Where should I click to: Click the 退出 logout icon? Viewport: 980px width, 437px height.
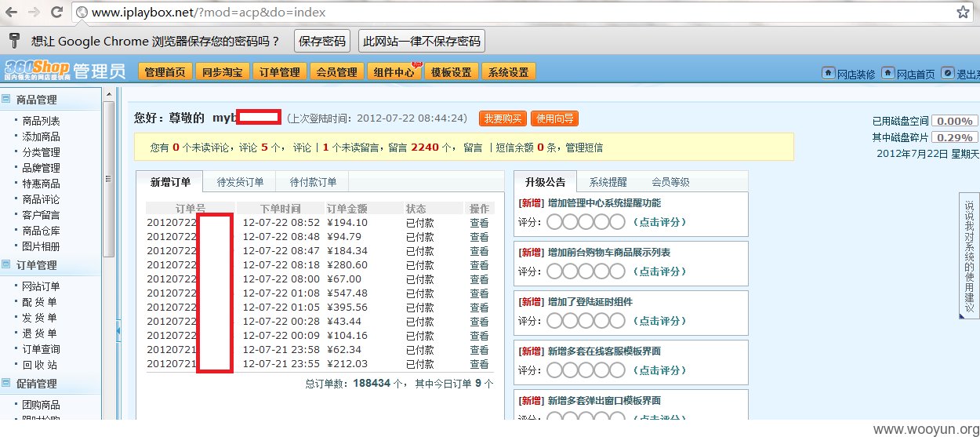click(x=947, y=73)
